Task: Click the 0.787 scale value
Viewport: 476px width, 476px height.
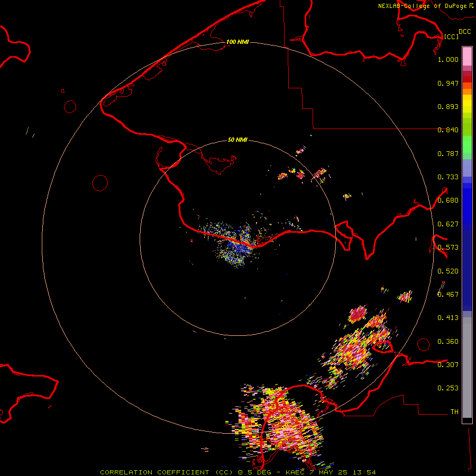Action: pos(448,153)
